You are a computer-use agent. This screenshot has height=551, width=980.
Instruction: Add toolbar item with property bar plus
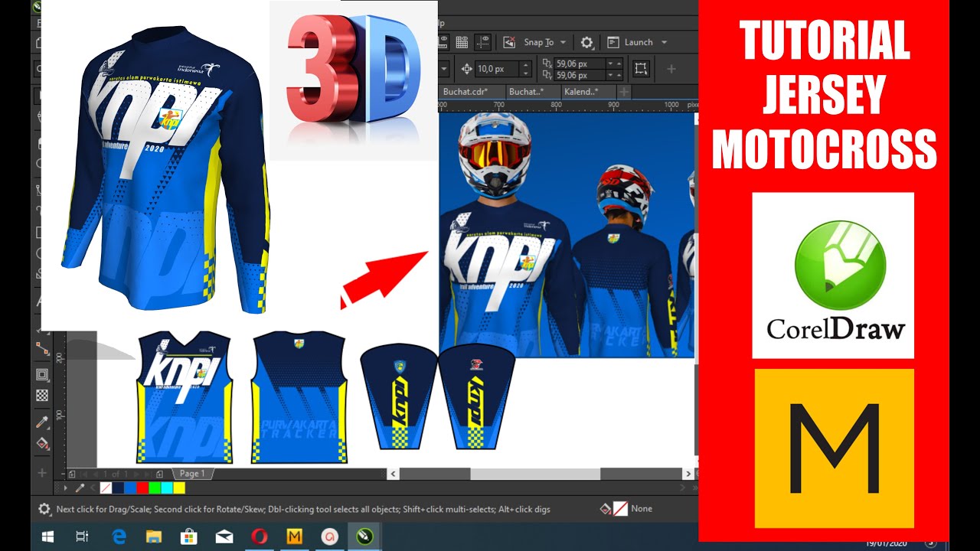[671, 69]
